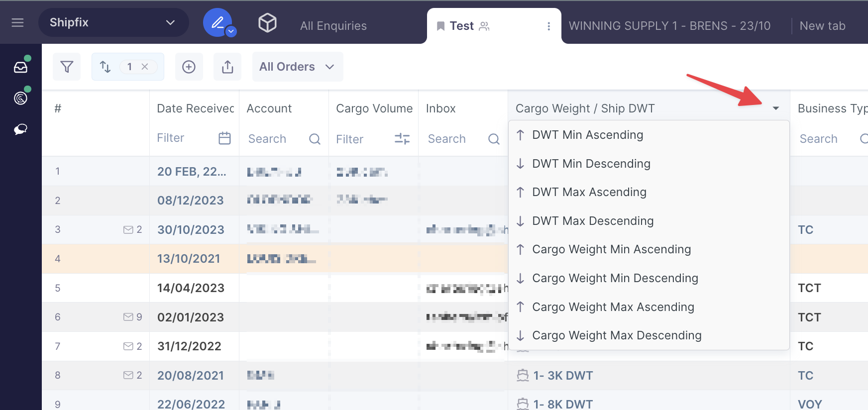Open the chat bubbles sidebar icon
Image resolution: width=868 pixels, height=410 pixels.
point(20,129)
